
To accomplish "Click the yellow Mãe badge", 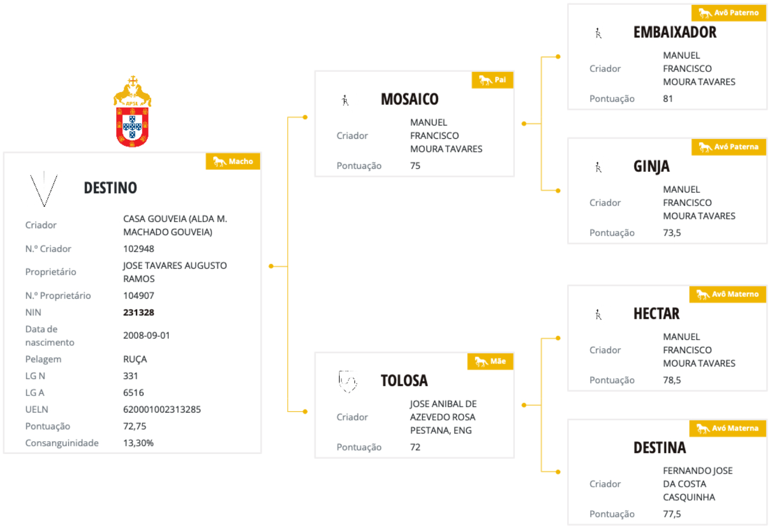I will 490,361.
